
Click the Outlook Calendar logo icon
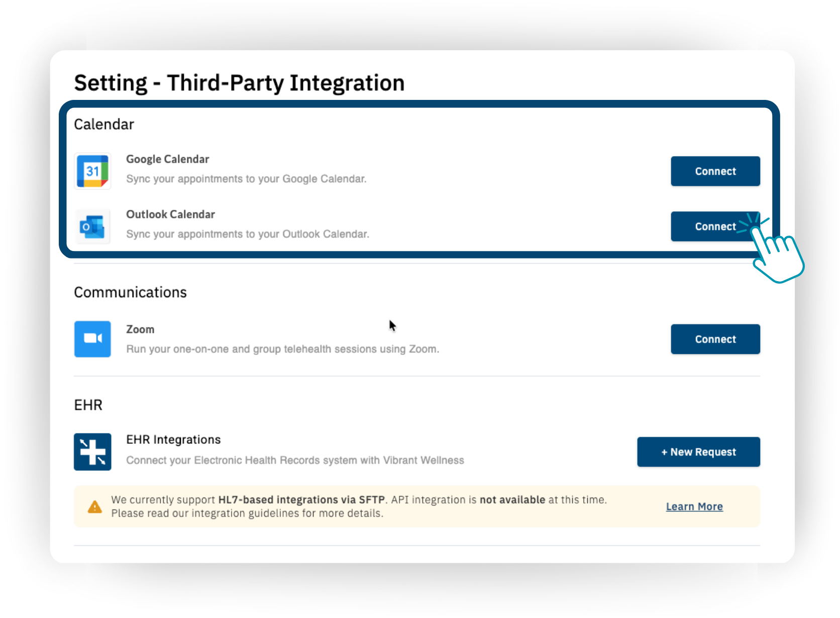(x=92, y=226)
